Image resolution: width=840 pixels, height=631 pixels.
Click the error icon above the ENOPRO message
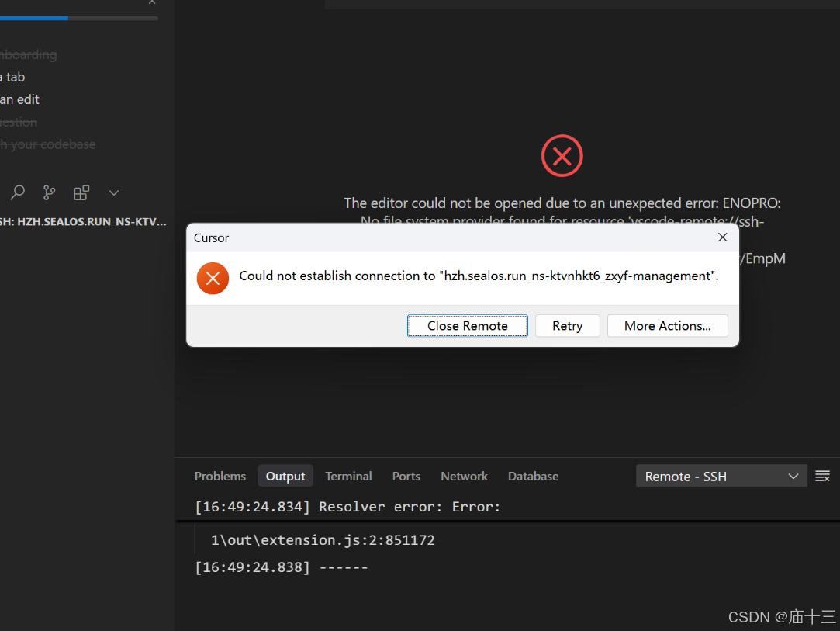[562, 155]
